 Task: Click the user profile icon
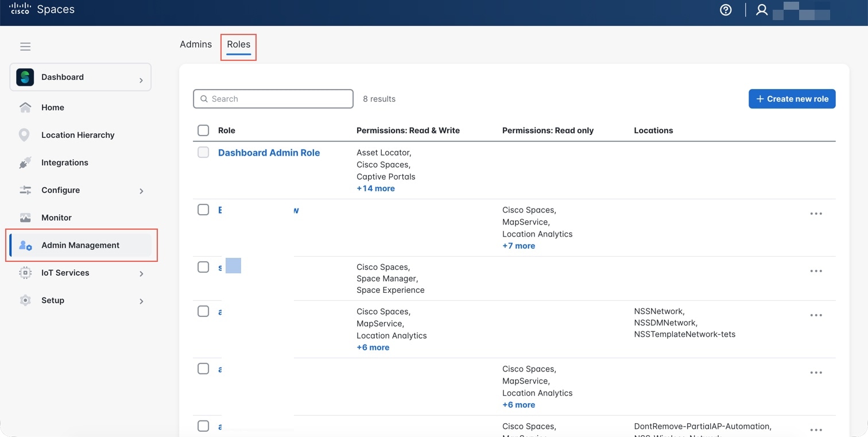762,10
